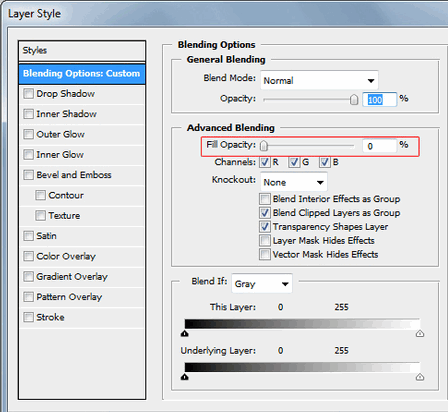
Task: Open the Styles panel header
Action: (82, 51)
